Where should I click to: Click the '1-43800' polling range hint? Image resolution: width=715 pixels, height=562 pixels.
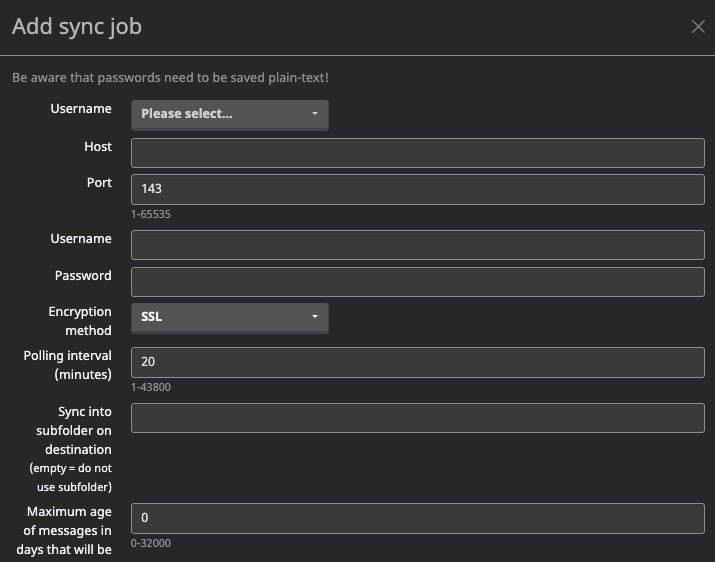(150, 387)
